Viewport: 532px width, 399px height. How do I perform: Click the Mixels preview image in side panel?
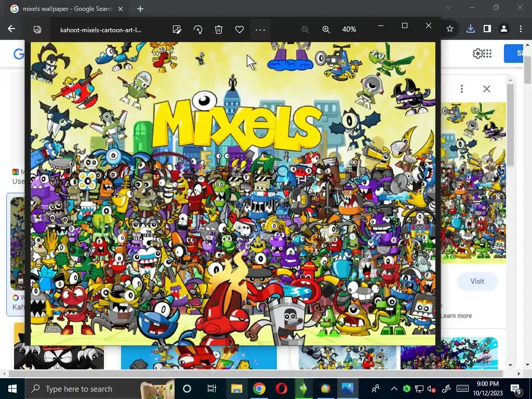[473, 183]
